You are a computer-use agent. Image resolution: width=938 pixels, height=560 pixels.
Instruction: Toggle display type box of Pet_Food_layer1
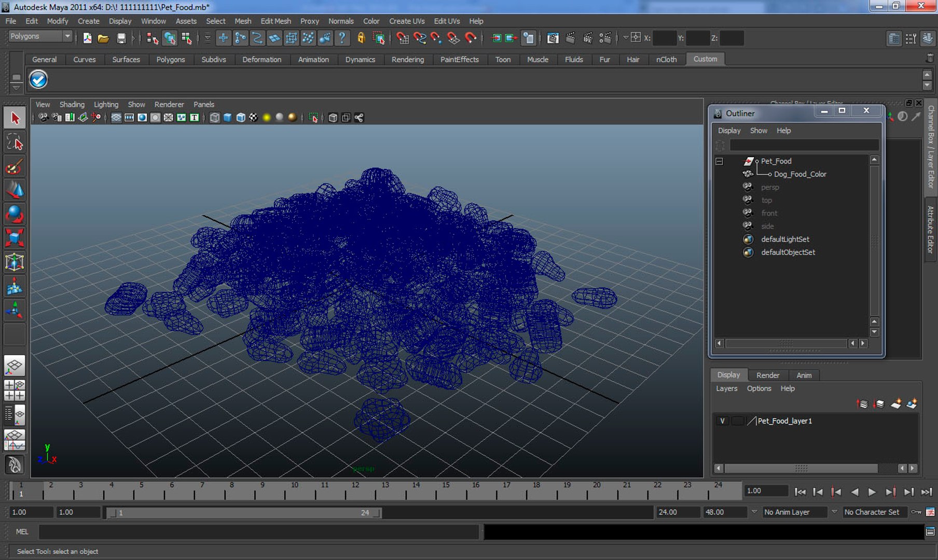[x=737, y=421]
